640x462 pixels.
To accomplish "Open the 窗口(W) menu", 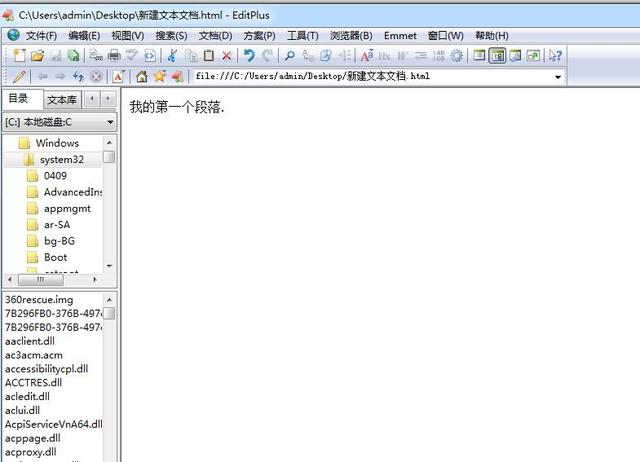I will [446, 36].
